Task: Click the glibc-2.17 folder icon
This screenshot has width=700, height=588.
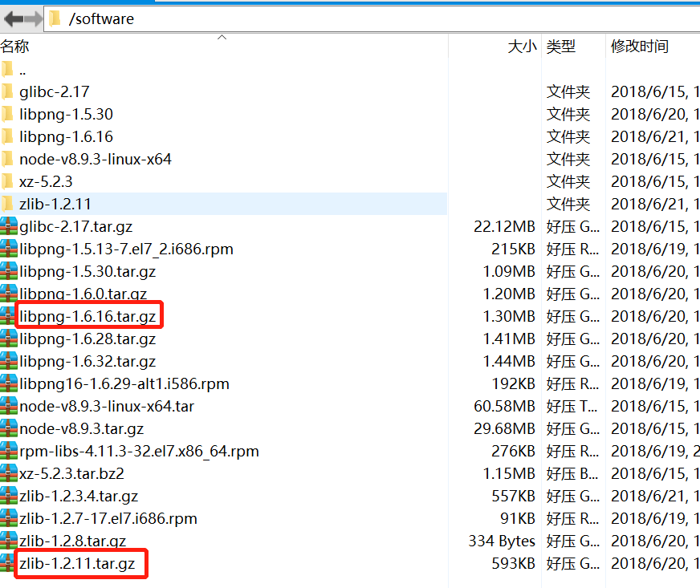Action: coord(7,91)
